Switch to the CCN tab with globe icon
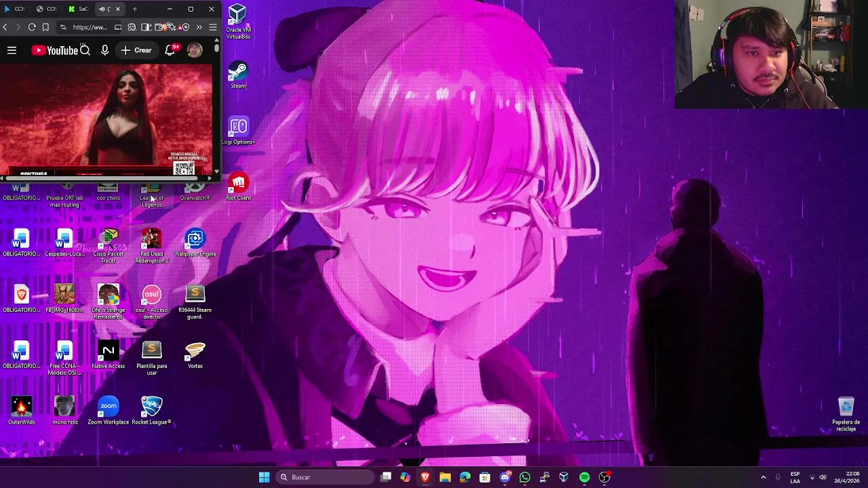 46,9
